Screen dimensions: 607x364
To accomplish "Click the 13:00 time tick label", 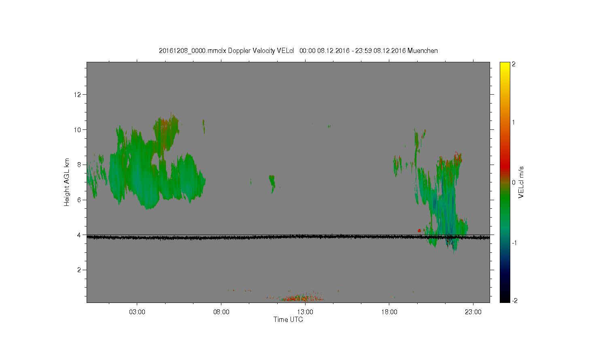I will (305, 312).
